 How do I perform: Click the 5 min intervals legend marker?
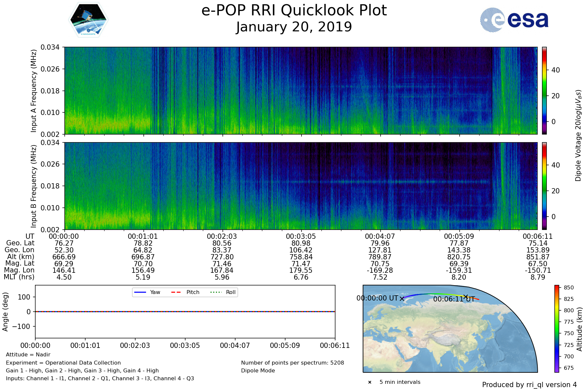pos(370,382)
